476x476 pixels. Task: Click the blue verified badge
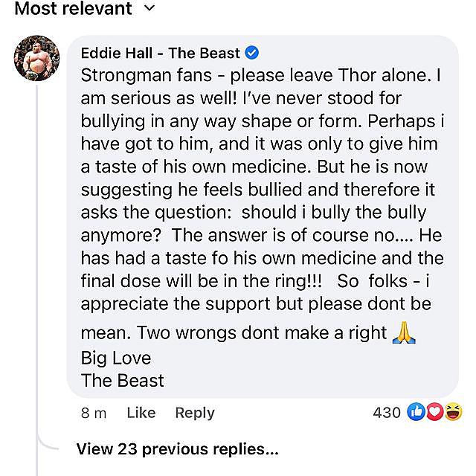[x=252, y=53]
